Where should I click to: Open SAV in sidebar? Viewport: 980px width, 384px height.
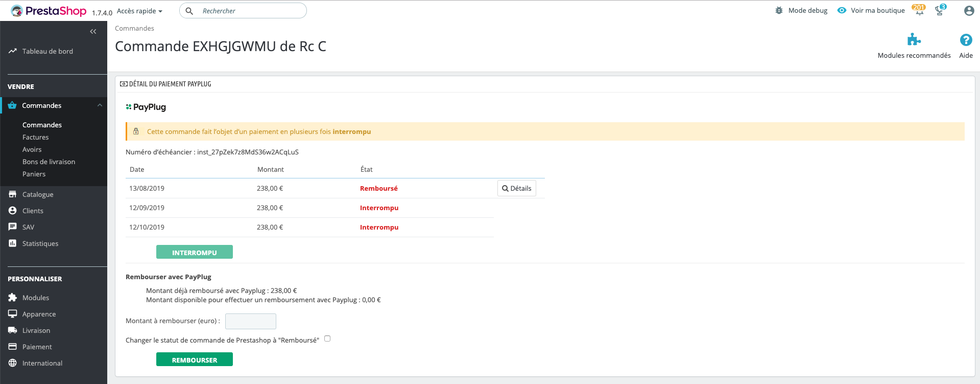[28, 227]
